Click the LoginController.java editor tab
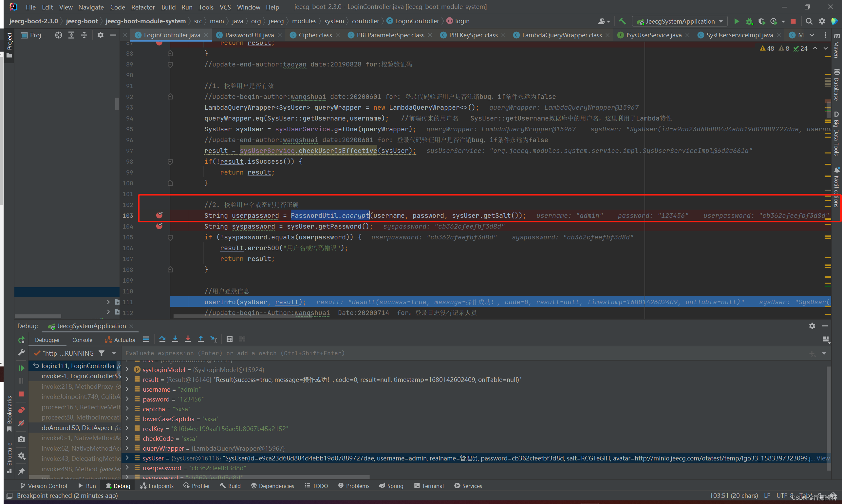The height and width of the screenshot is (504, 842). click(x=172, y=35)
